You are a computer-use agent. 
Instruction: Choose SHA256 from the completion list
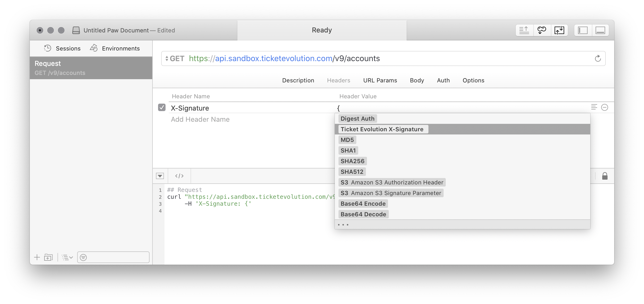(352, 161)
